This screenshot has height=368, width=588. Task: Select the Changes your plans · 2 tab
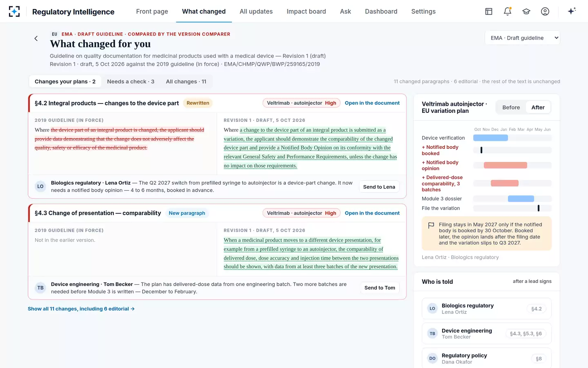pyautogui.click(x=65, y=82)
